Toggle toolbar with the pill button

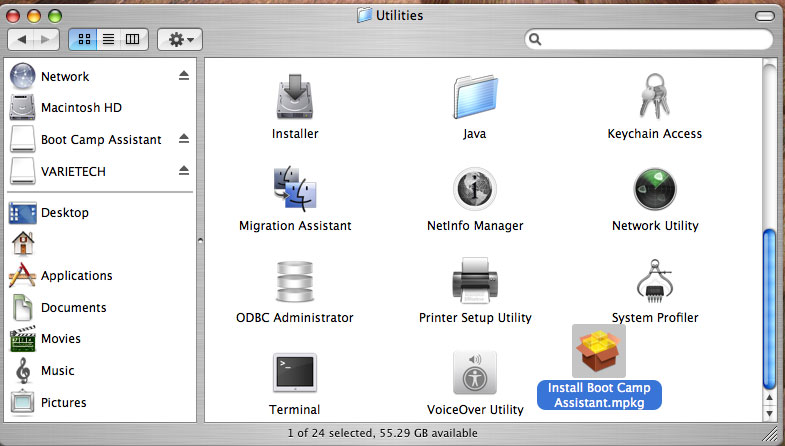764,16
